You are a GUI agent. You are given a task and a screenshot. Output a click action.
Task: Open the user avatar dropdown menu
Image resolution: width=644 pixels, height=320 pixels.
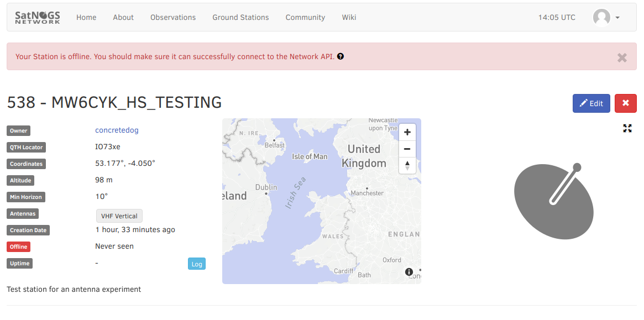[606, 18]
